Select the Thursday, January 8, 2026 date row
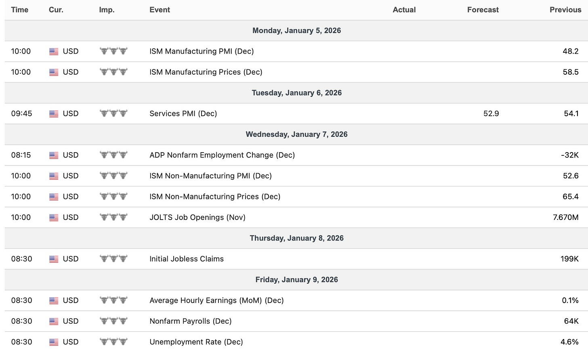This screenshot has height=364, width=588. coord(296,238)
